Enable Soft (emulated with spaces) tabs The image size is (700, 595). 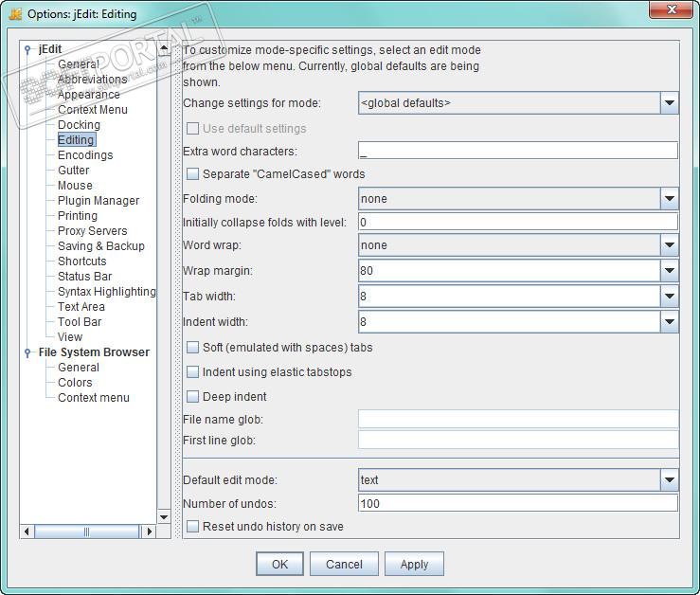(192, 347)
